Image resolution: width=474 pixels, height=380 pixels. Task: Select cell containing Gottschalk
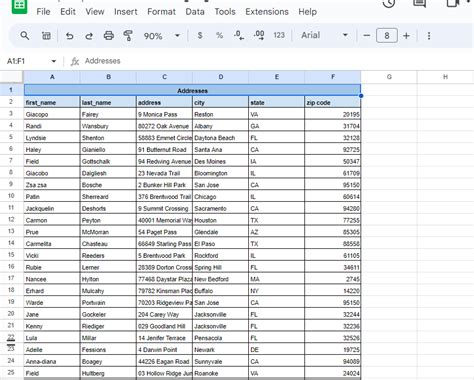pos(108,161)
